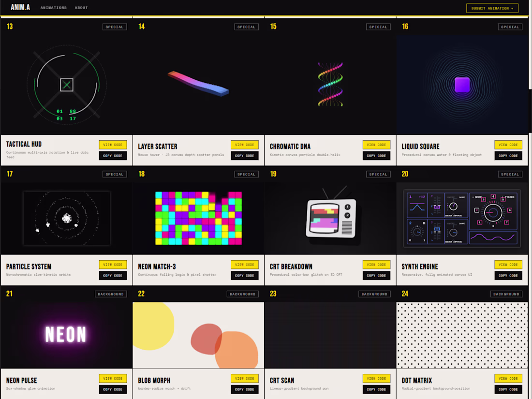532x399 pixels.
Task: Copy code for Tactical HUD
Action: pyautogui.click(x=113, y=156)
